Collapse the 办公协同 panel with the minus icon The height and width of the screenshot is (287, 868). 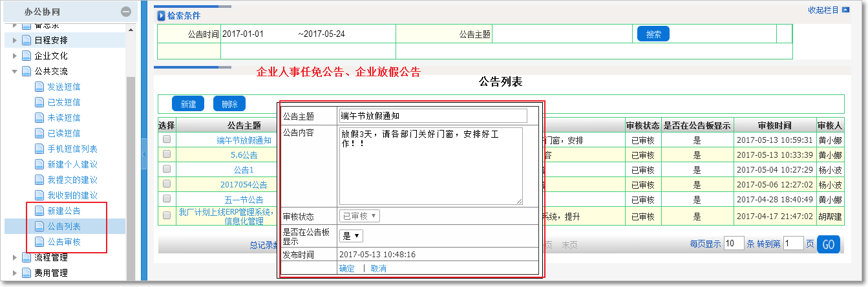point(126,12)
